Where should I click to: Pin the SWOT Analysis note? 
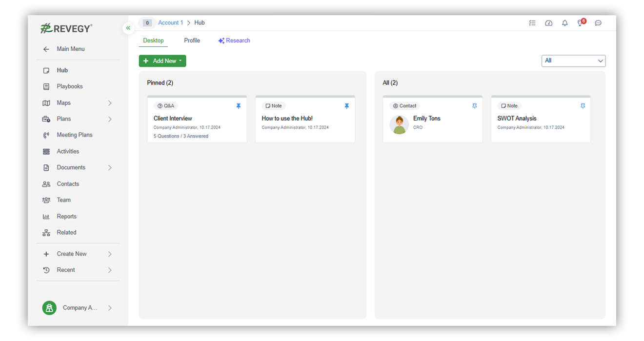[583, 106]
